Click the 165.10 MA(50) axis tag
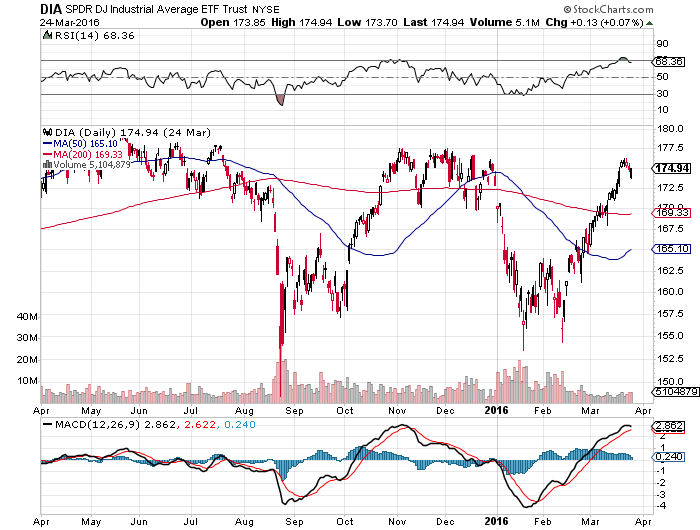 click(x=671, y=248)
